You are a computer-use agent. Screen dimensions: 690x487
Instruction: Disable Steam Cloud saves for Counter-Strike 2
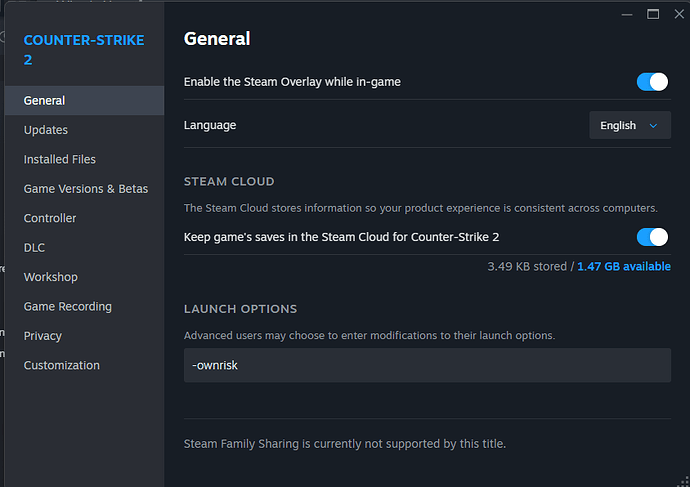pos(652,237)
